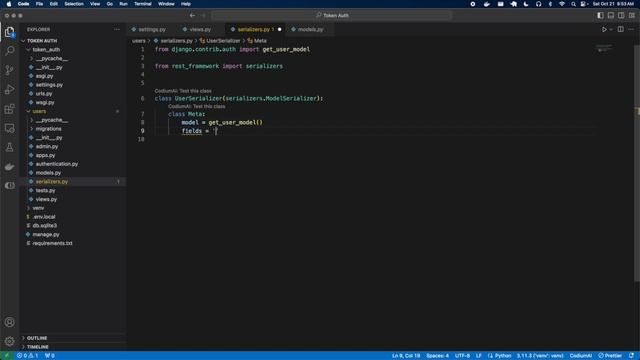
Task: Expand the venv folder
Action: click(x=38, y=208)
